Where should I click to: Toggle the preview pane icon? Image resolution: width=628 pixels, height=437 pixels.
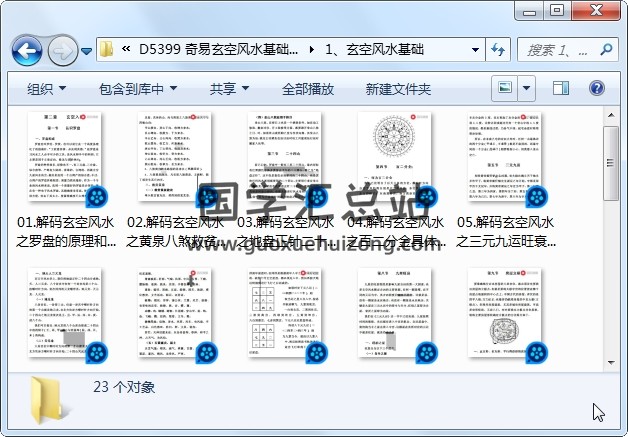(x=560, y=88)
